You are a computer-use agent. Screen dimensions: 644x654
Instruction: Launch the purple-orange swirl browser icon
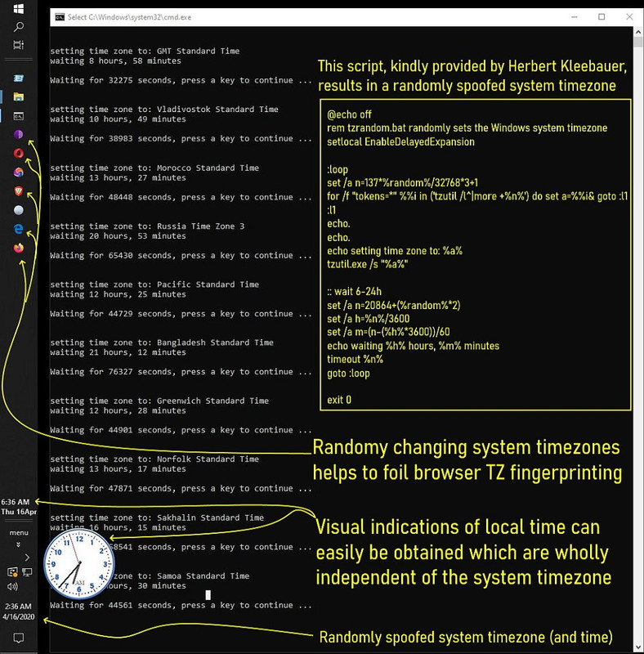18,172
